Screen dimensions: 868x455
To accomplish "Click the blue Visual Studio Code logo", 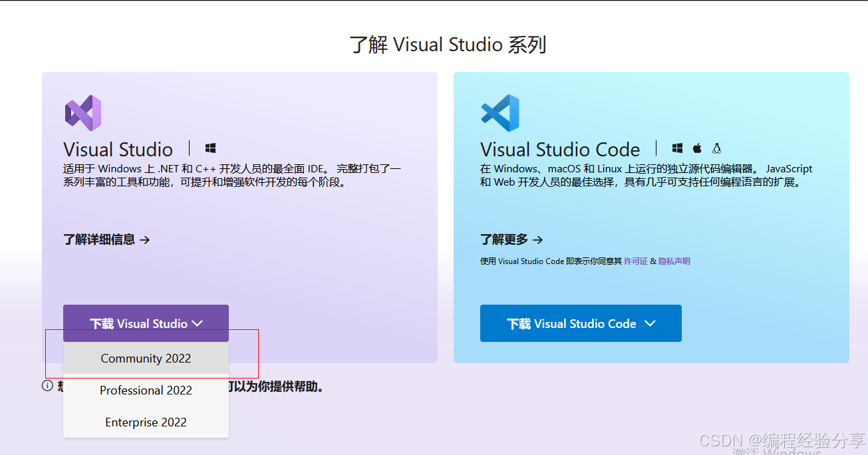I will 500,113.
